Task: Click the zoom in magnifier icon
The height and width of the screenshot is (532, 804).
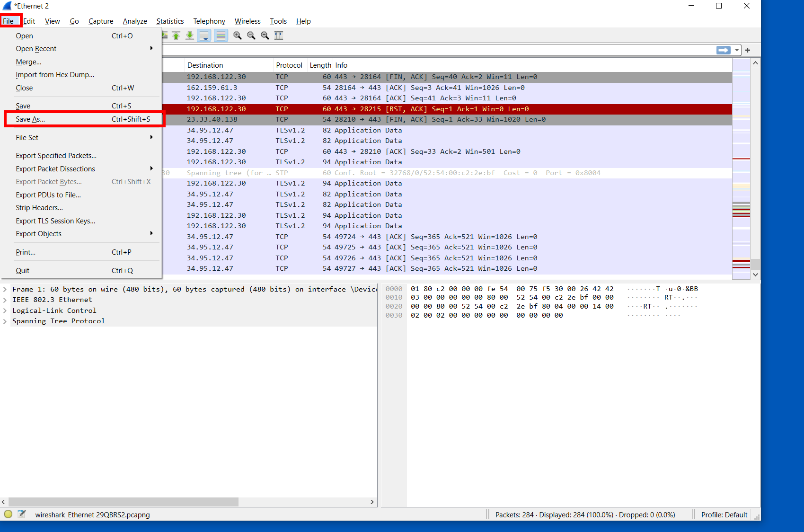Action: click(238, 35)
